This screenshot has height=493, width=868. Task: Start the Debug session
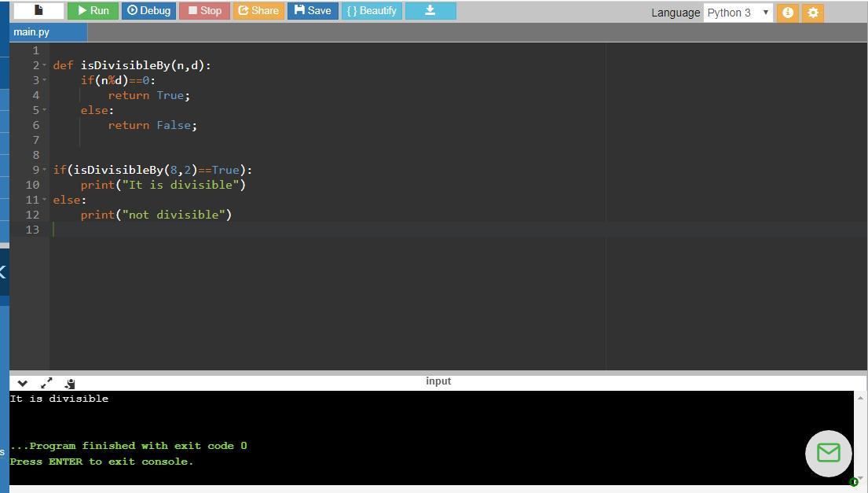[x=148, y=11]
